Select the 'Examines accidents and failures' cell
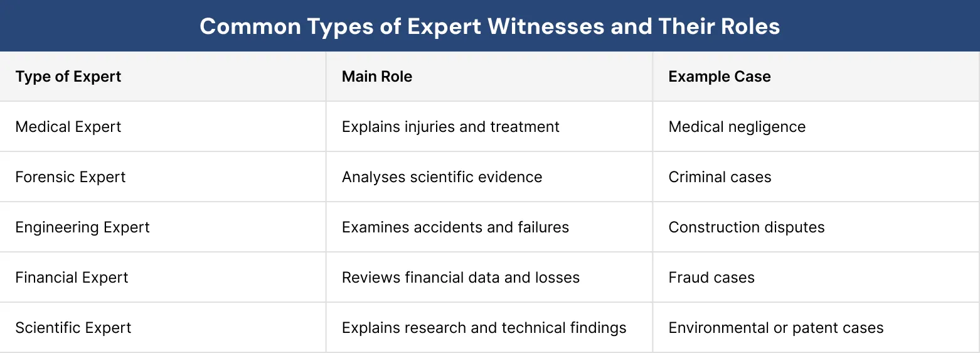 tap(455, 227)
